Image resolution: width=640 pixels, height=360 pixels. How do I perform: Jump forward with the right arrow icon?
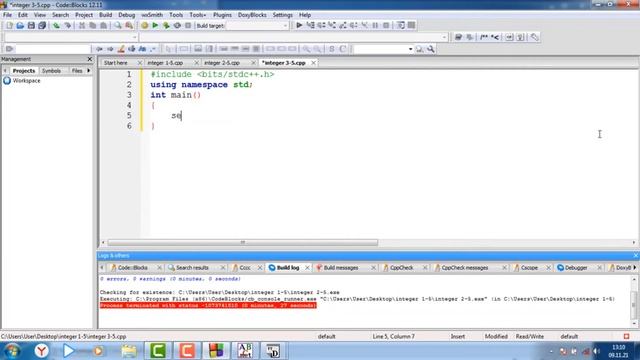click(110, 49)
